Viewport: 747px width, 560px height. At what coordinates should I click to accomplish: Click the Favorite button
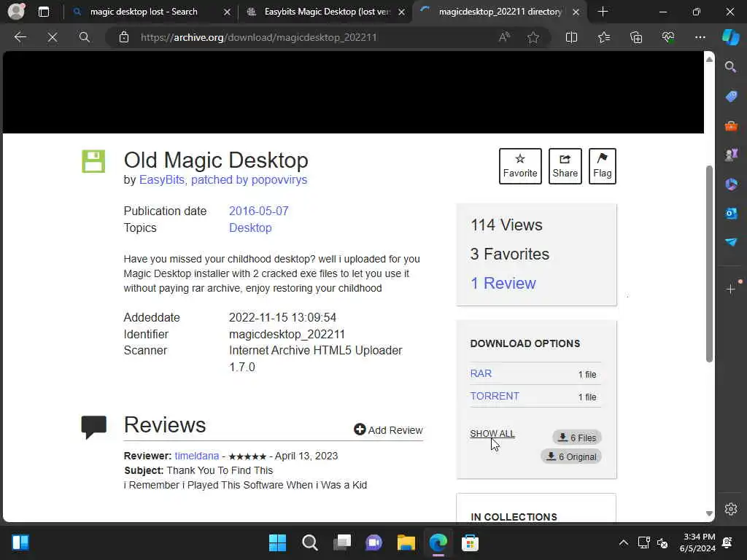pos(519,166)
